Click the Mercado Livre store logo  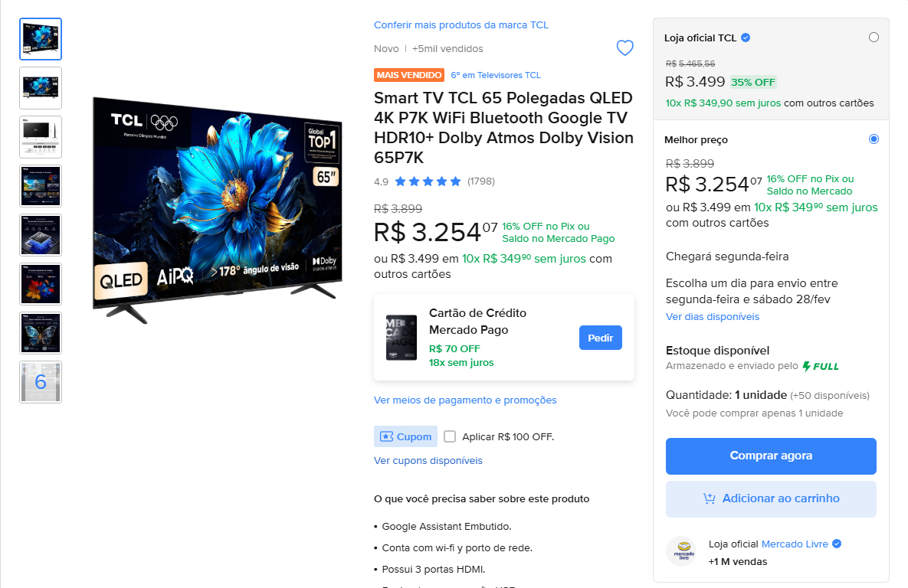click(684, 551)
